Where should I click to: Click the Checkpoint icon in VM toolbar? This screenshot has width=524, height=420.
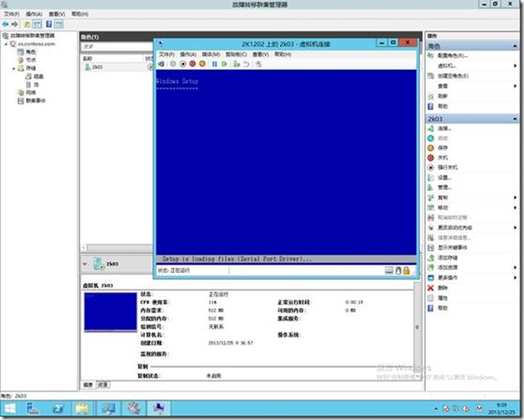point(237,63)
